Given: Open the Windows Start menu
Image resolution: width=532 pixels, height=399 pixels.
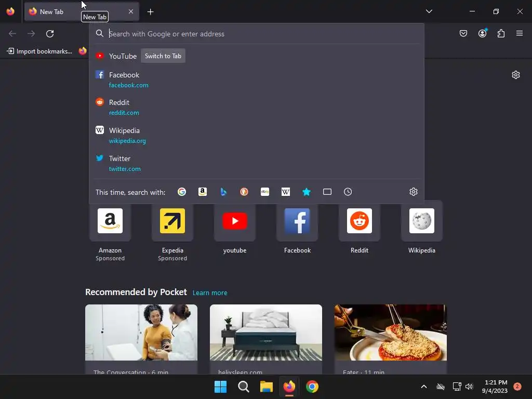Looking at the screenshot, I should click(220, 387).
